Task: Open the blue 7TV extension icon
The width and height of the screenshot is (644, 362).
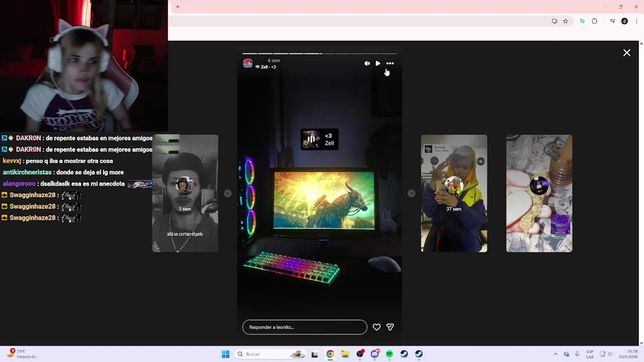Action: [x=582, y=21]
